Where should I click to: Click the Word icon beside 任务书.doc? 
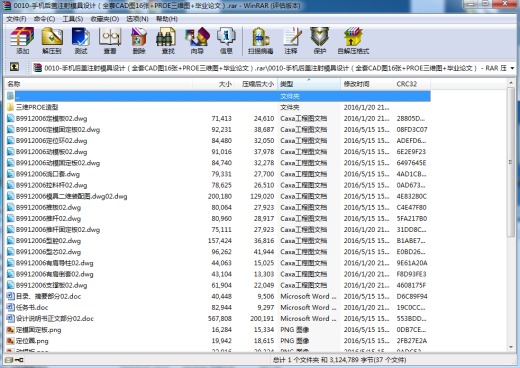click(x=10, y=307)
